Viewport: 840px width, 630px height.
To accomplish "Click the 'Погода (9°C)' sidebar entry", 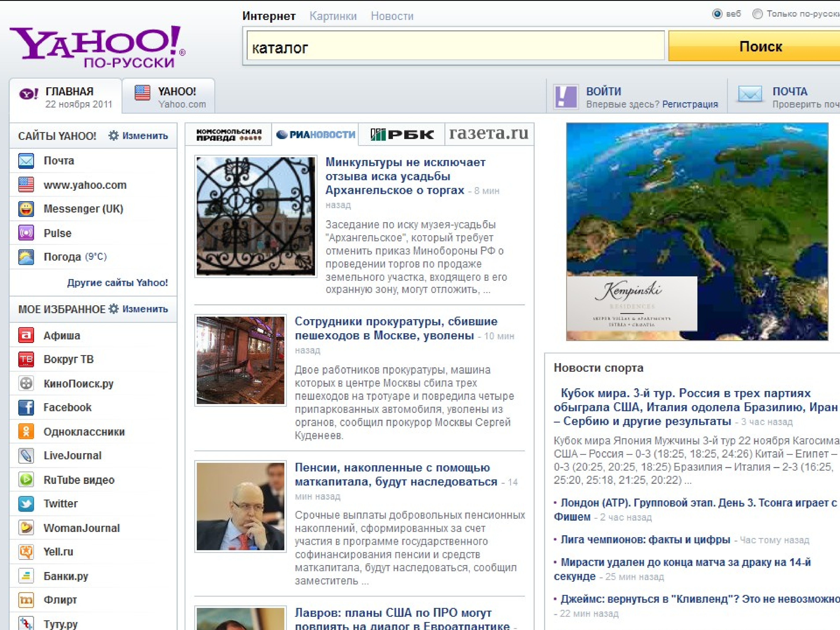I will tap(93, 257).
